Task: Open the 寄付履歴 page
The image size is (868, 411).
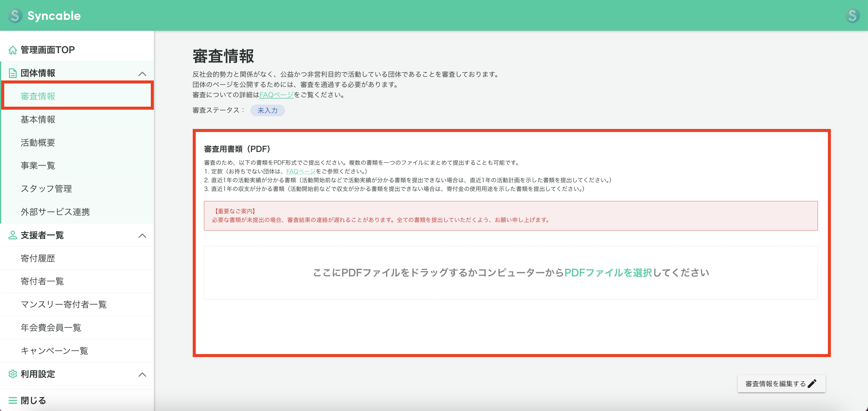Action: (38, 258)
